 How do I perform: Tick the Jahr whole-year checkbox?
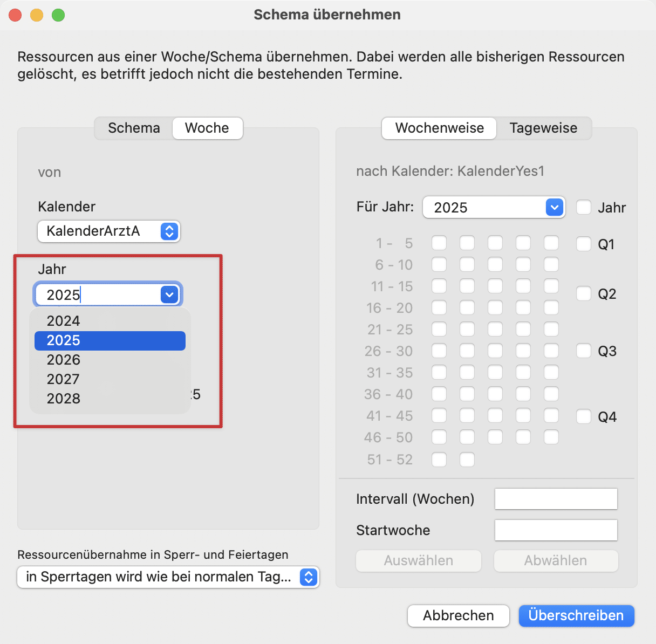click(584, 208)
